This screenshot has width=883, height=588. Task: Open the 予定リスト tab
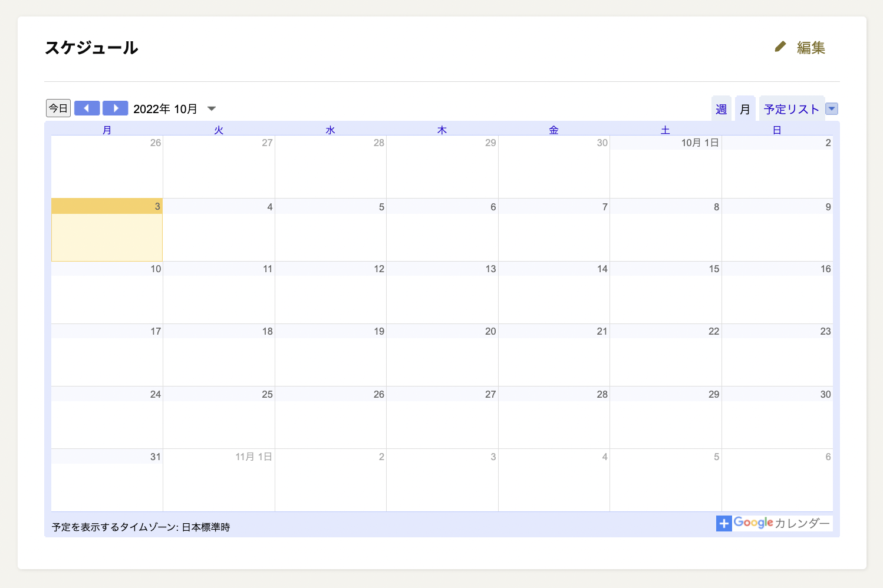pyautogui.click(x=791, y=110)
